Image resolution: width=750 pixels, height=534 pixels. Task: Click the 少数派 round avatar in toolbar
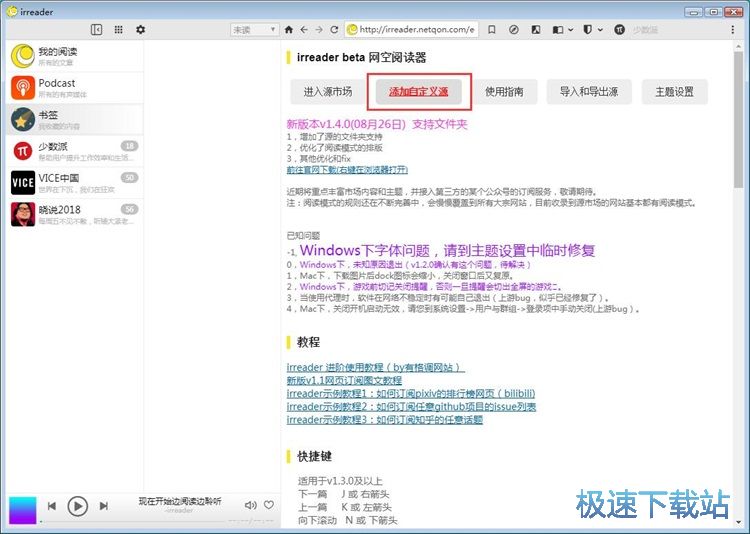pyautogui.click(x=619, y=30)
